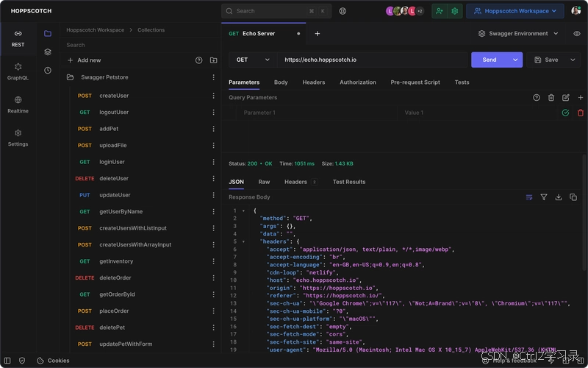588x368 pixels.
Task: Open the Send button options arrow
Action: tap(515, 60)
